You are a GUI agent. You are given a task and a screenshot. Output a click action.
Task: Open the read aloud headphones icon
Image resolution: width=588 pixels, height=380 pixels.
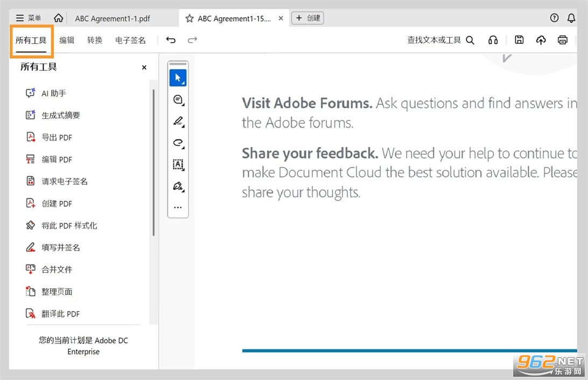(493, 40)
